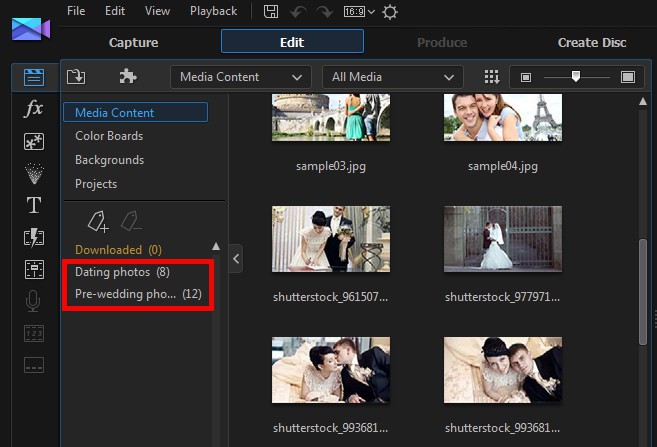Viewport: 657px width, 447px height.
Task: Switch to the Produce tab
Action: tap(442, 42)
